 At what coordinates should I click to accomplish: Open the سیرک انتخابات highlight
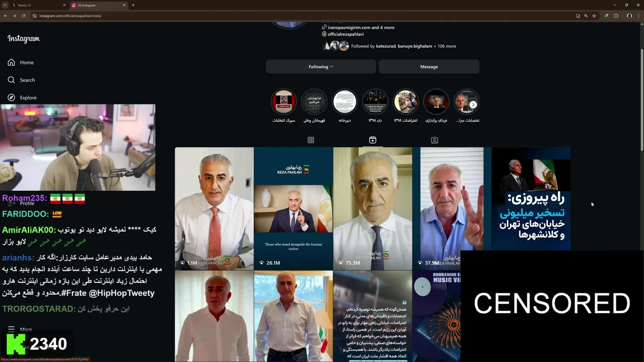click(x=284, y=106)
